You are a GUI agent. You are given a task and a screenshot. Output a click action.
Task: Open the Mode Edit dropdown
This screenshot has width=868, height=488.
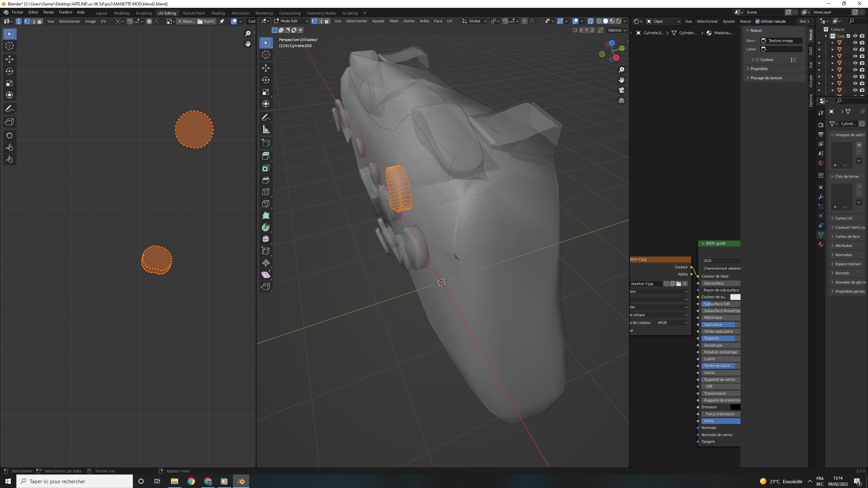tap(291, 21)
